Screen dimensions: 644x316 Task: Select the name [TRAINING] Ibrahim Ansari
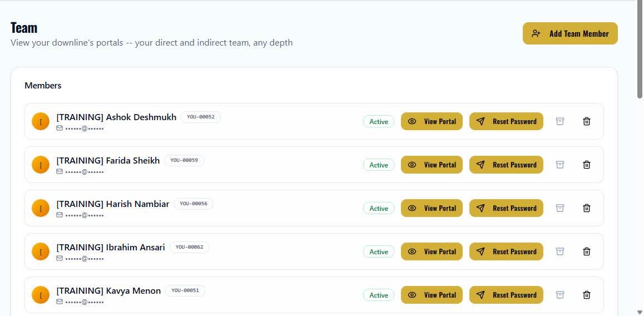[x=111, y=248]
